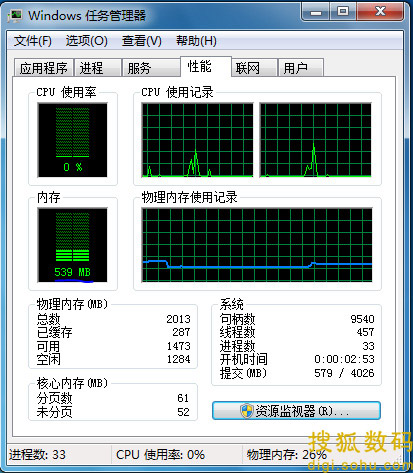Close the Windows 任务管理器 window
Screen dimensions: 413x473
click(380, 12)
